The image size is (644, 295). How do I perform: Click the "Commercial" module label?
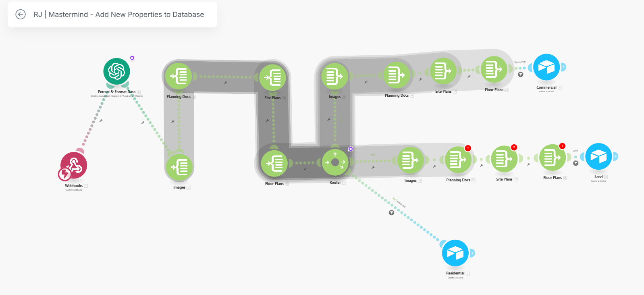point(546,87)
